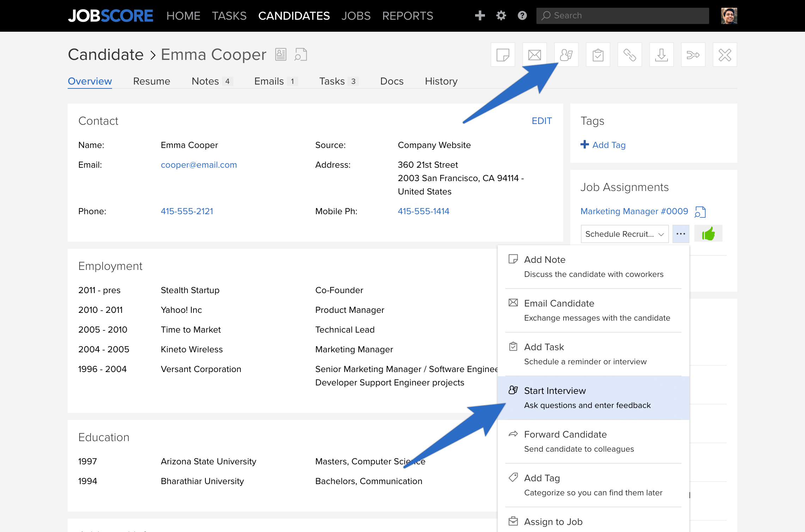Click the link icon in the toolbar
The width and height of the screenshot is (805, 532).
coord(630,55)
